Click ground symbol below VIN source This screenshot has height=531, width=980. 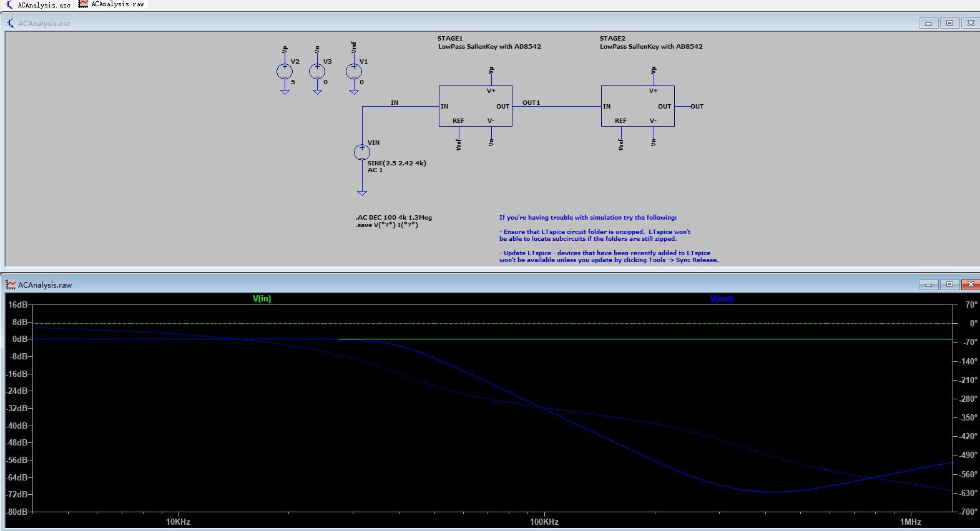[362, 193]
